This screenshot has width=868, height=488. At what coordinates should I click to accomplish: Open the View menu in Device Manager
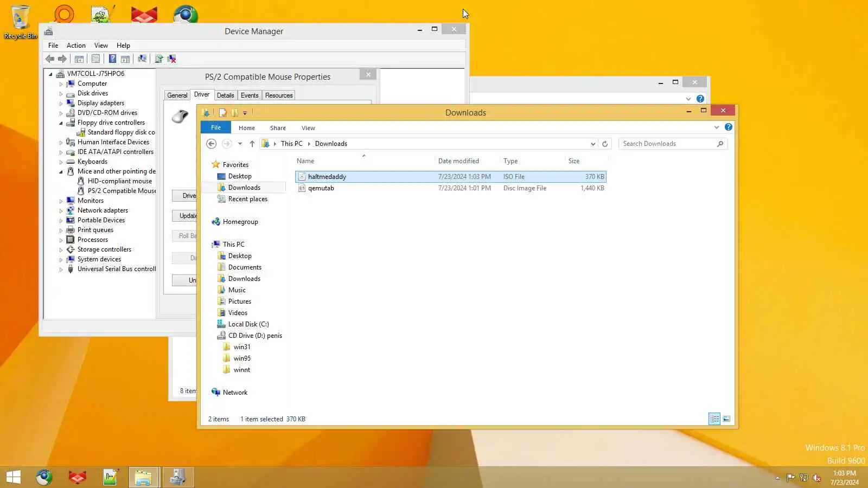coord(101,46)
